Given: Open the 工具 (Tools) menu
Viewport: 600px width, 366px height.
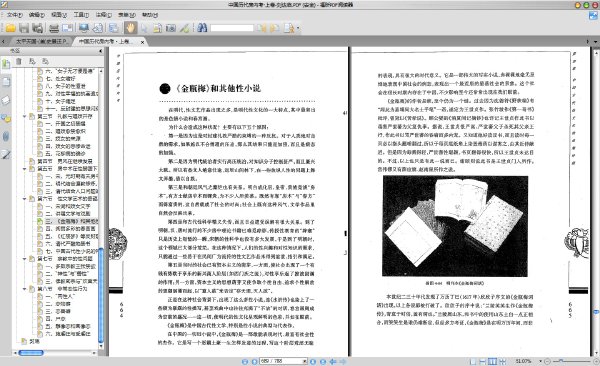Looking at the screenshot, I should click(81, 15).
